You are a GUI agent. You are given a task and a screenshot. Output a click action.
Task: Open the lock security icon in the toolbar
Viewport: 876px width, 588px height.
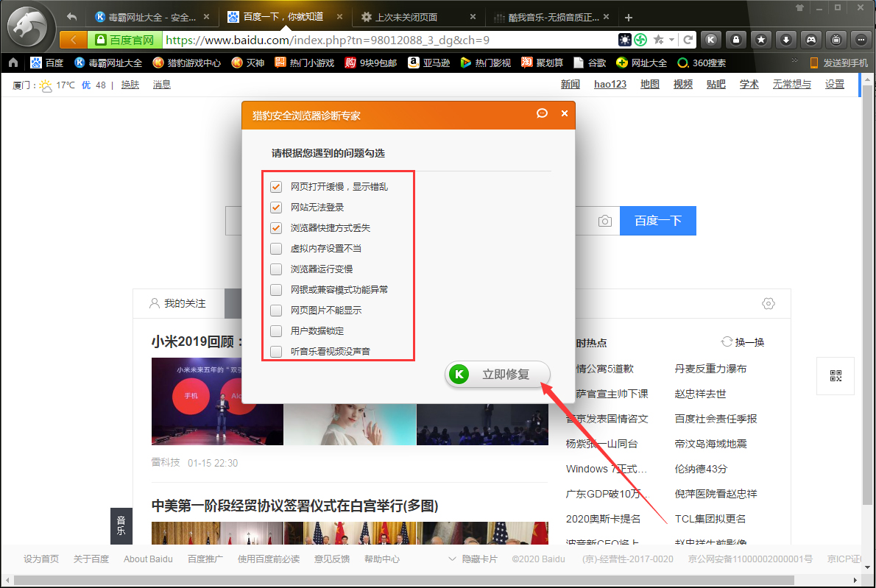tap(735, 39)
